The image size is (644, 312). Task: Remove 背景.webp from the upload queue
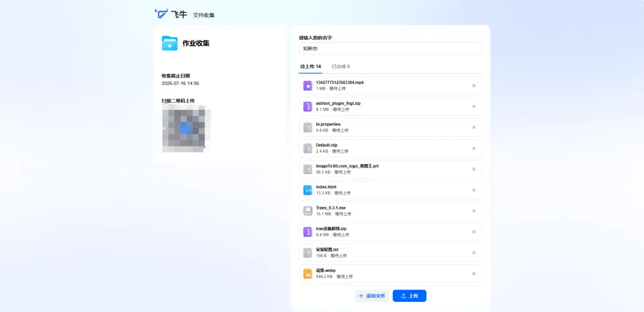point(473,274)
